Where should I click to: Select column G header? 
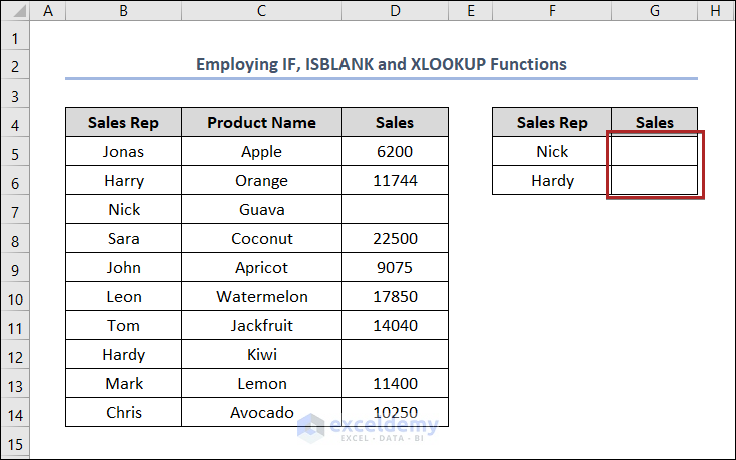654,11
